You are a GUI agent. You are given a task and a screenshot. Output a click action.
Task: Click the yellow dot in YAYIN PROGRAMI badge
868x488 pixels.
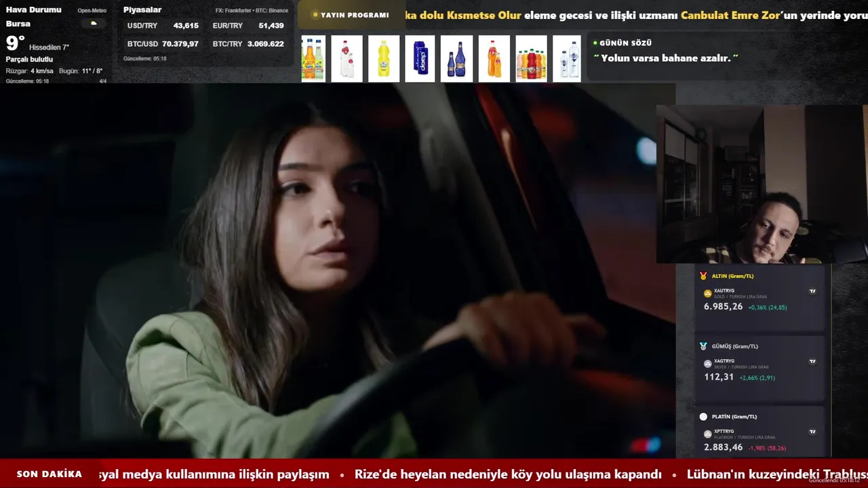point(315,15)
